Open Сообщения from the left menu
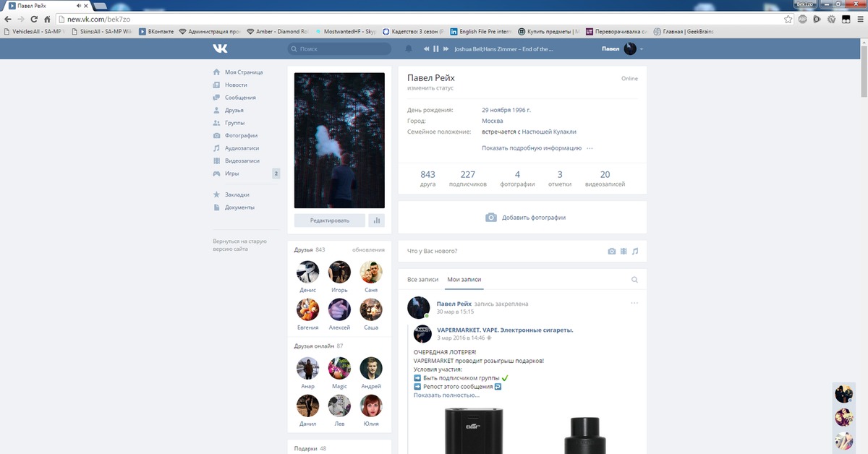 (240, 98)
